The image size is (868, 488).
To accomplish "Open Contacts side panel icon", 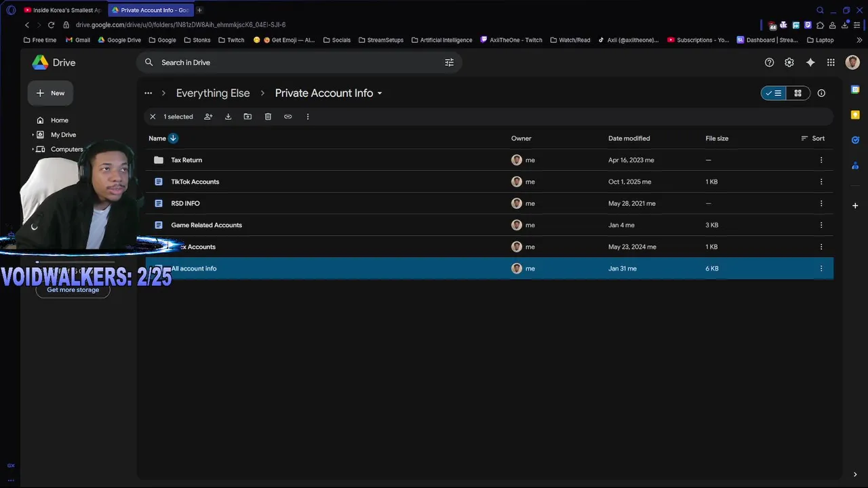I will [x=855, y=165].
